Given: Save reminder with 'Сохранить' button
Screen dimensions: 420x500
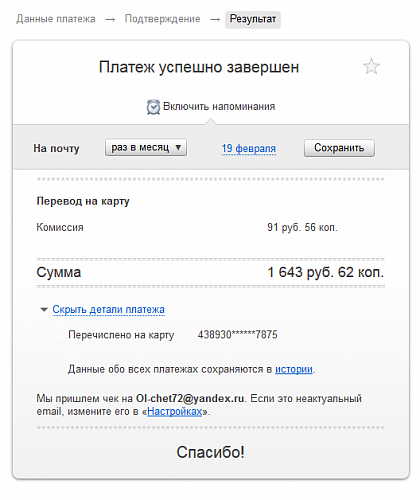Looking at the screenshot, I should (x=339, y=148).
